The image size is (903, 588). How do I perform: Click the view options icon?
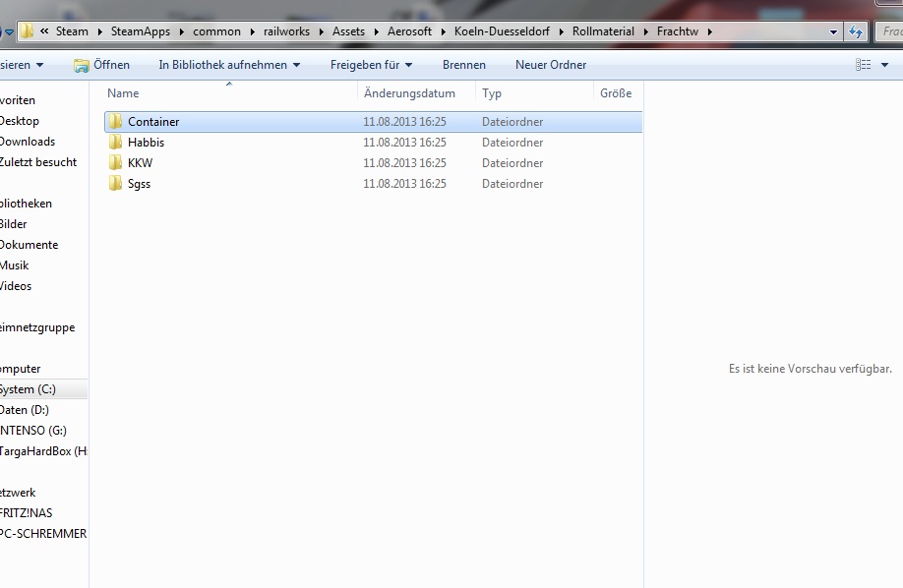coord(863,65)
